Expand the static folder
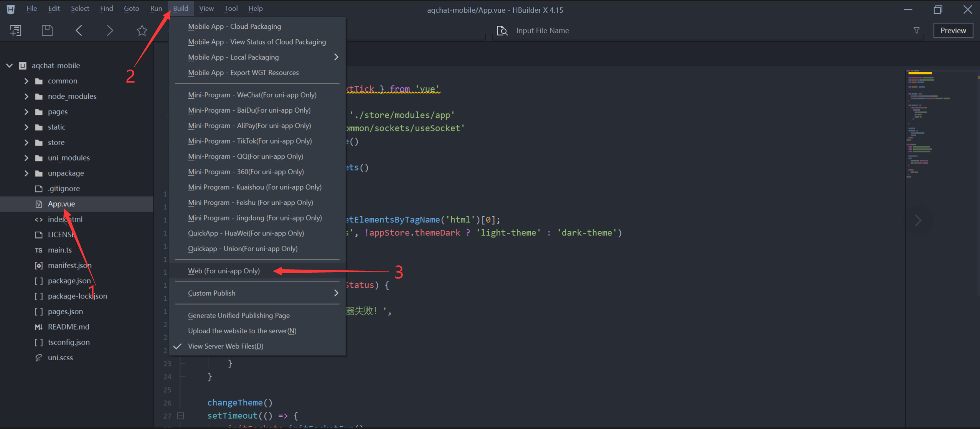The image size is (980, 429). [26, 127]
